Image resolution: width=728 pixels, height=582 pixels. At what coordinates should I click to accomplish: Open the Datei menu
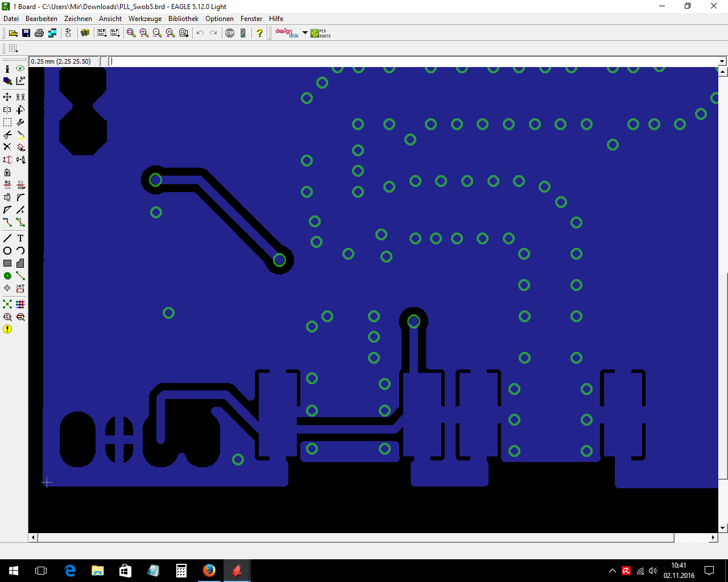[x=11, y=19]
